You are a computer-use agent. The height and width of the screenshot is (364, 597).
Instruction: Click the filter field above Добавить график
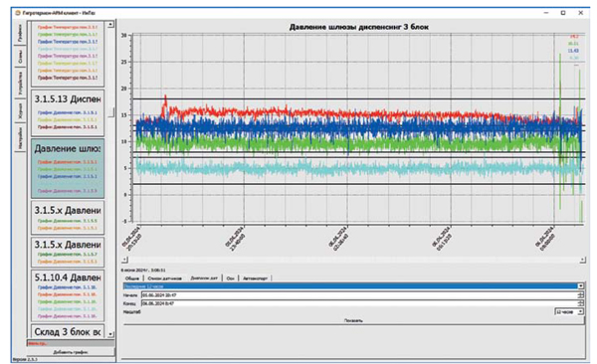coord(71,343)
